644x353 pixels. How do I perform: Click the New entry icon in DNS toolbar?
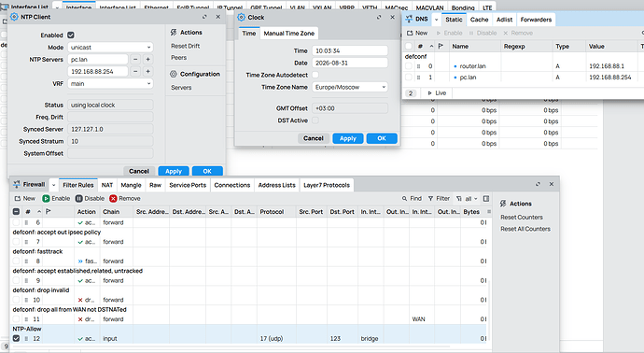pos(410,33)
